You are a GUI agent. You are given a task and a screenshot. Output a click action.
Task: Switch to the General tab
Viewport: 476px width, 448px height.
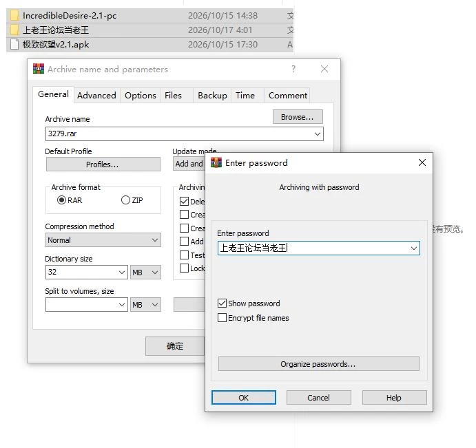click(x=54, y=94)
